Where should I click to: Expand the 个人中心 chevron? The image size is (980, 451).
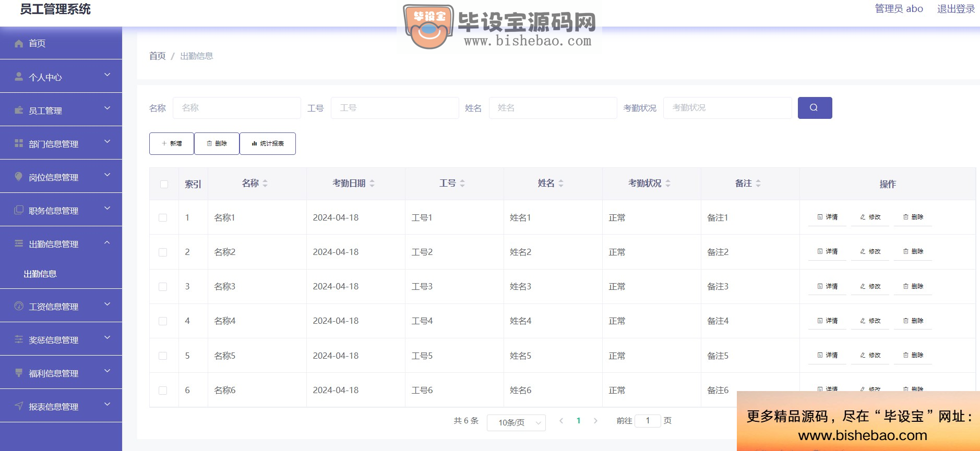tap(107, 75)
